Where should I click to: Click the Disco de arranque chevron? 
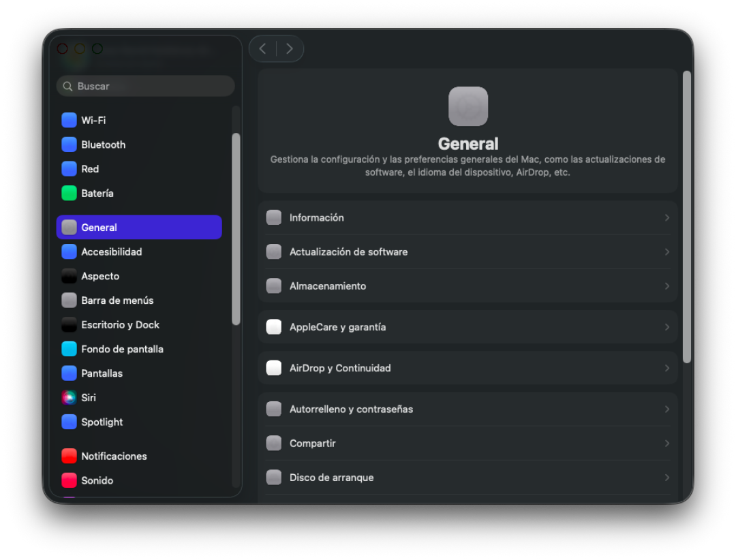click(667, 478)
